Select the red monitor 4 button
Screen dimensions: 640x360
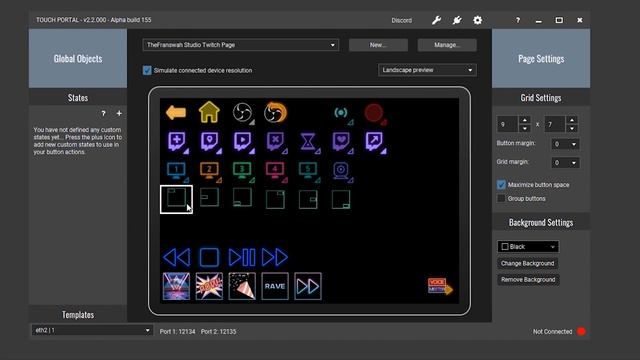point(275,171)
